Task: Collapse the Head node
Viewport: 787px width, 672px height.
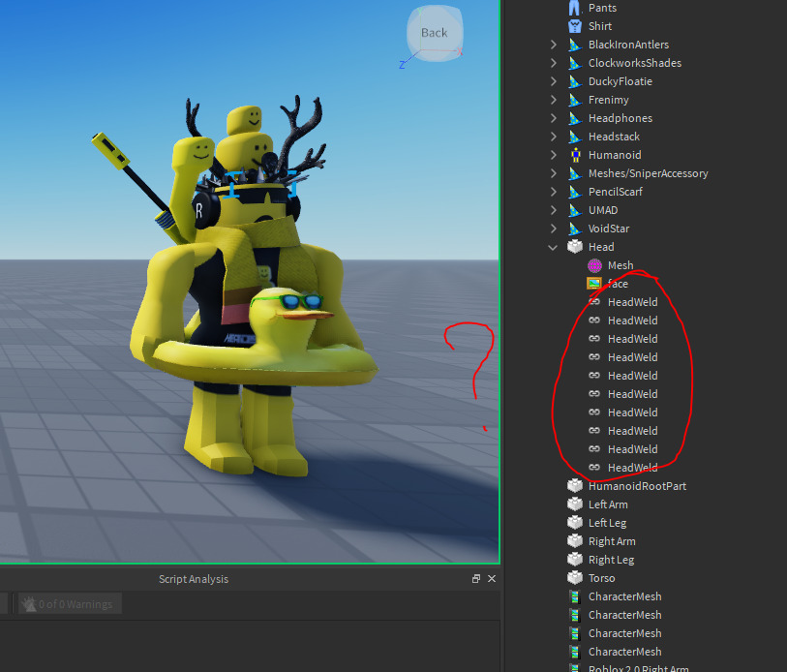Action: click(x=553, y=247)
